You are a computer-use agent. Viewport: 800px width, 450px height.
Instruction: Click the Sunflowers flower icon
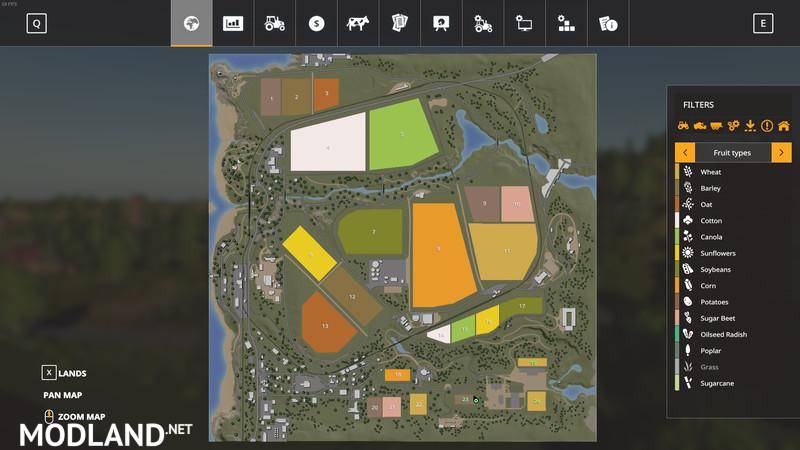coord(688,253)
